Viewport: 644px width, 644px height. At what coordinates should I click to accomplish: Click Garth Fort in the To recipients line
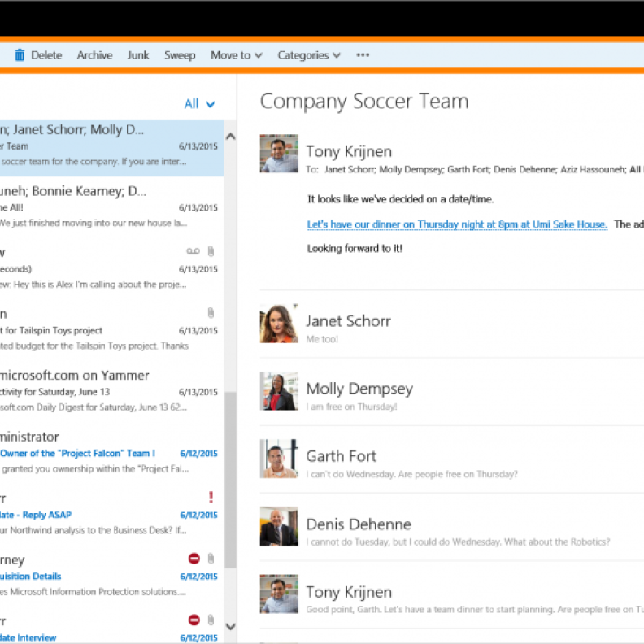(x=468, y=170)
